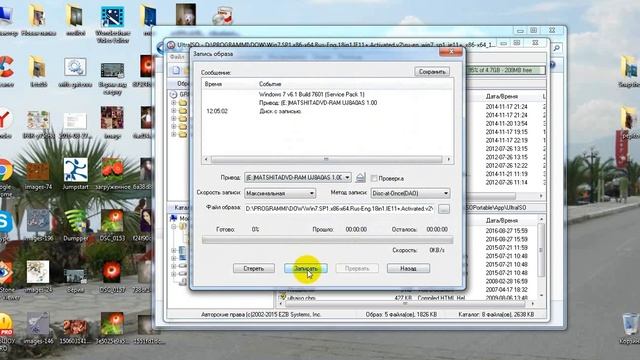Click the Сохранить button above the message log
The image size is (640, 360).
(432, 72)
